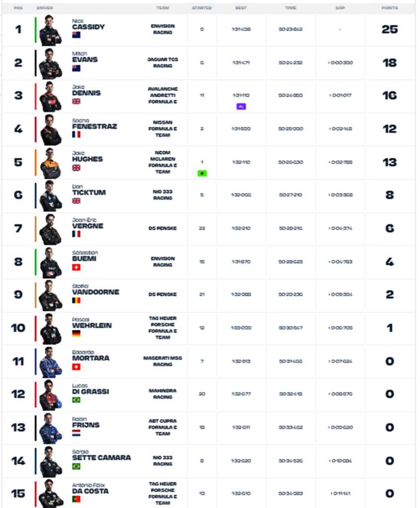Click the Dutch flag under Frijns
Image resolution: width=420 pixels, height=508 pixels.
click(76, 433)
